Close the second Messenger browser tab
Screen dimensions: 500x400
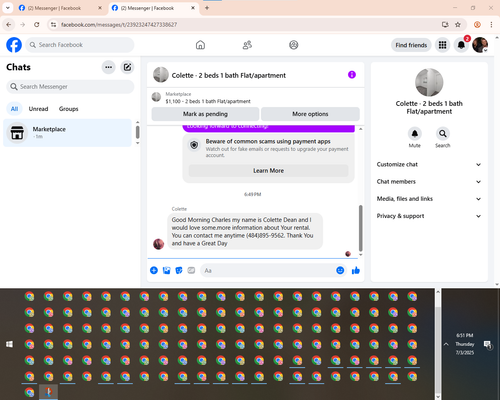[193, 8]
